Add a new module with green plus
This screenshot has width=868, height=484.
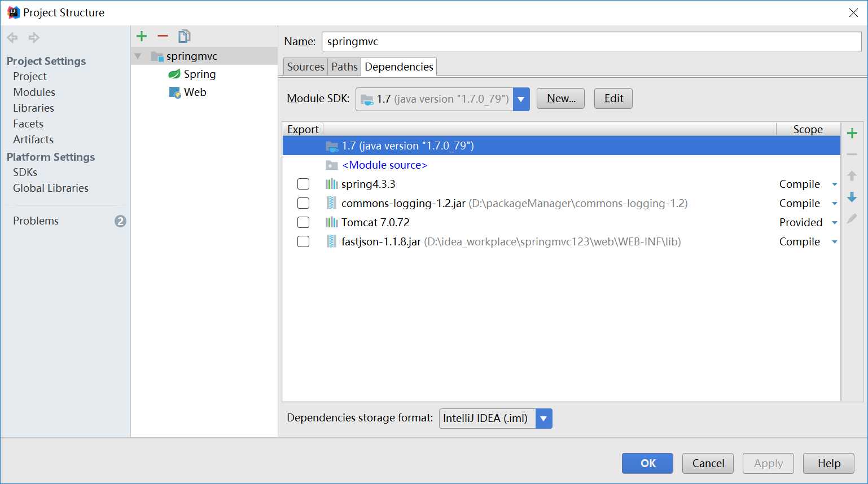(x=142, y=36)
